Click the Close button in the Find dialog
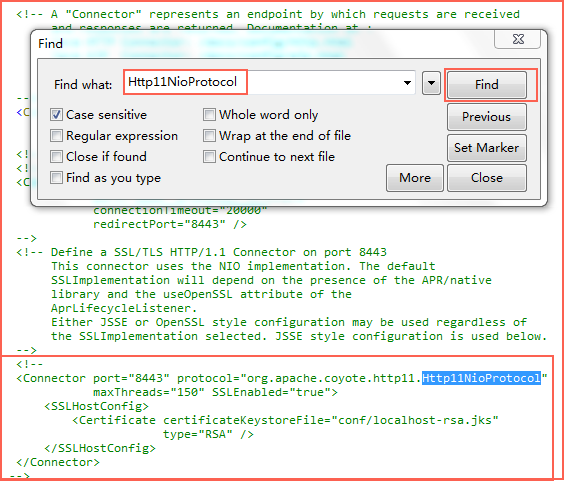Image resolution: width=564 pixels, height=481 pixels. (x=487, y=178)
